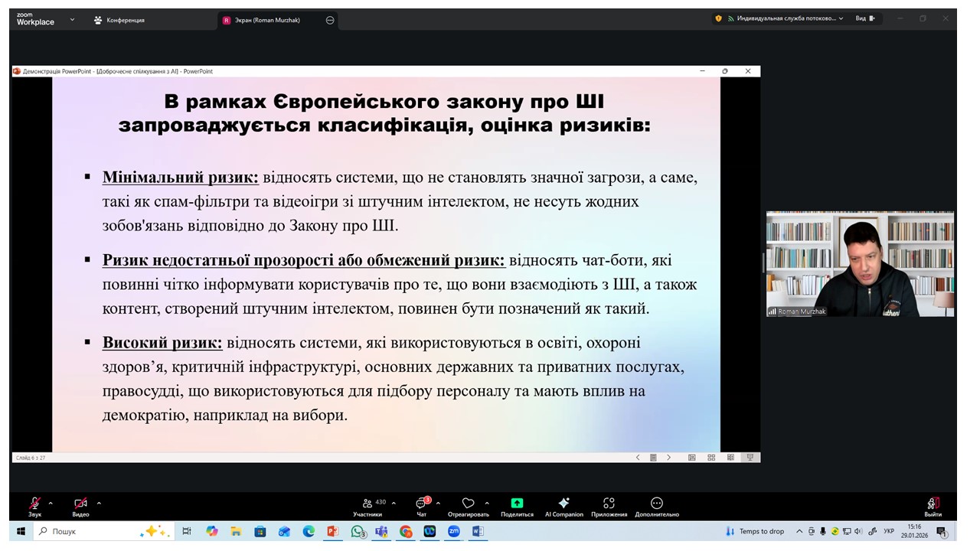Go to next slide in PowerPoint status bar
The image size is (980, 551).
coord(668,458)
